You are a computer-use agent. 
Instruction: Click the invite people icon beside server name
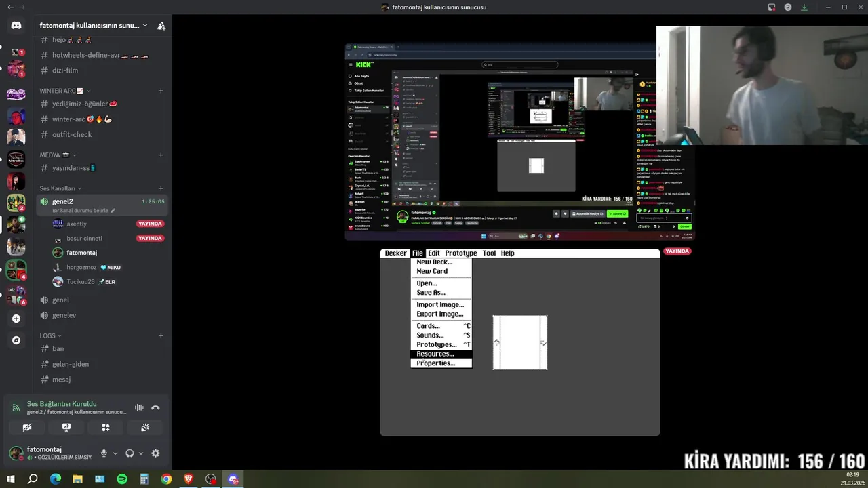(161, 26)
